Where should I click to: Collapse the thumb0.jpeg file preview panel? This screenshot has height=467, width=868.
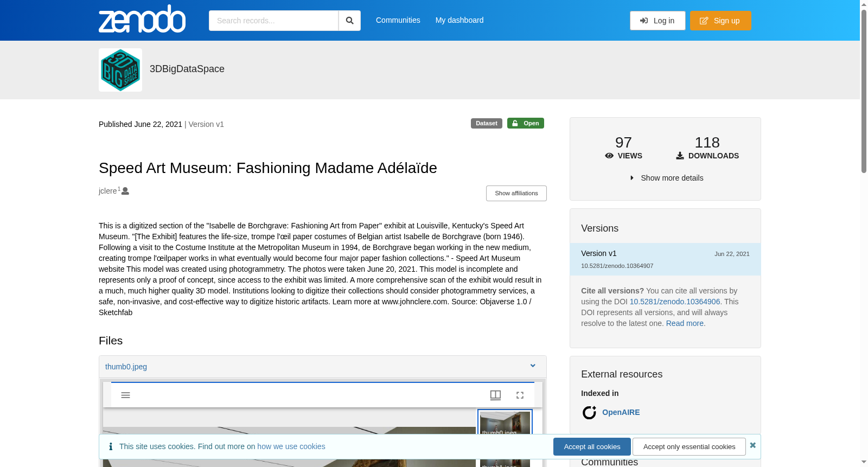533,366
